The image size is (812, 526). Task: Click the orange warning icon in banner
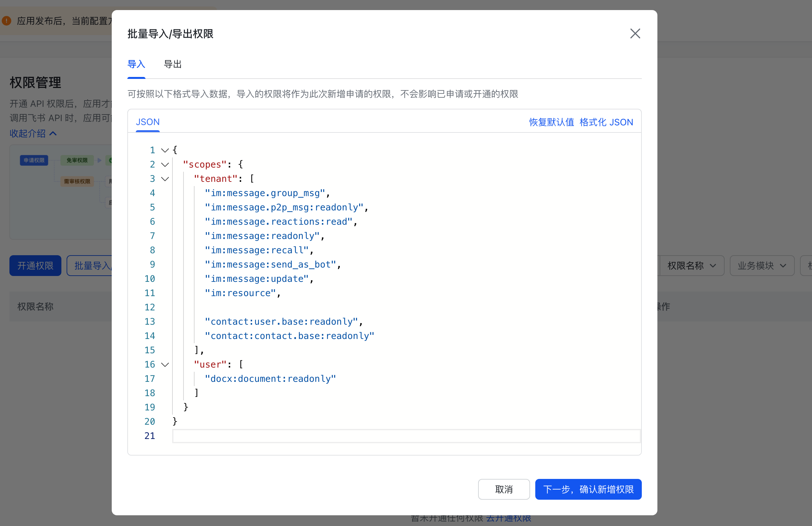click(x=6, y=21)
